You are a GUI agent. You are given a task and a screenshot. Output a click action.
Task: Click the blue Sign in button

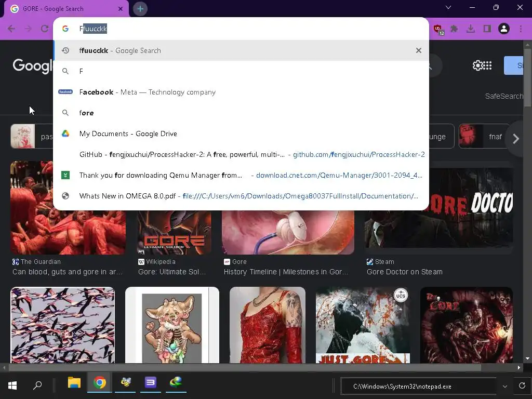coord(514,65)
